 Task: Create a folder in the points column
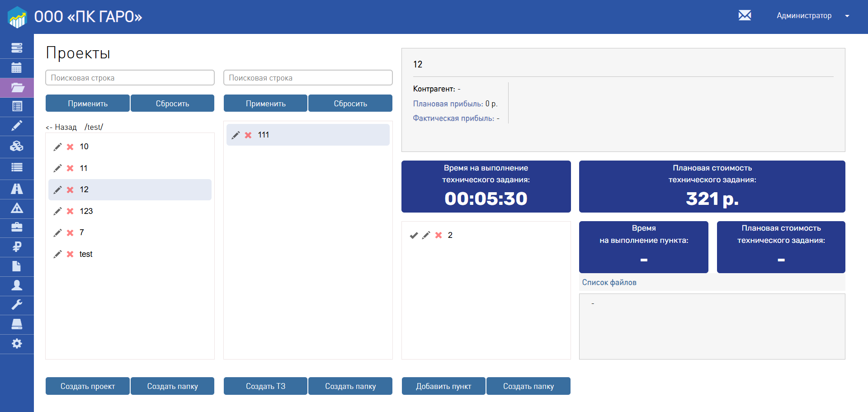528,386
